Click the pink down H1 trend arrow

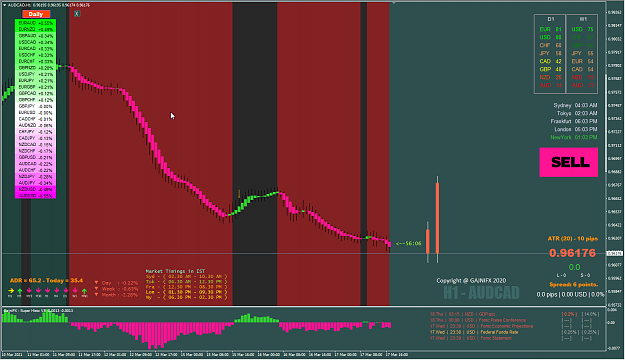pos(47,291)
